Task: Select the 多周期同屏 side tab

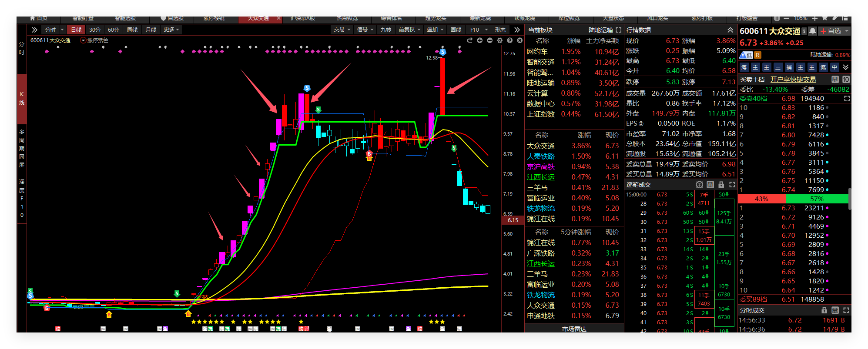Action: [x=22, y=148]
